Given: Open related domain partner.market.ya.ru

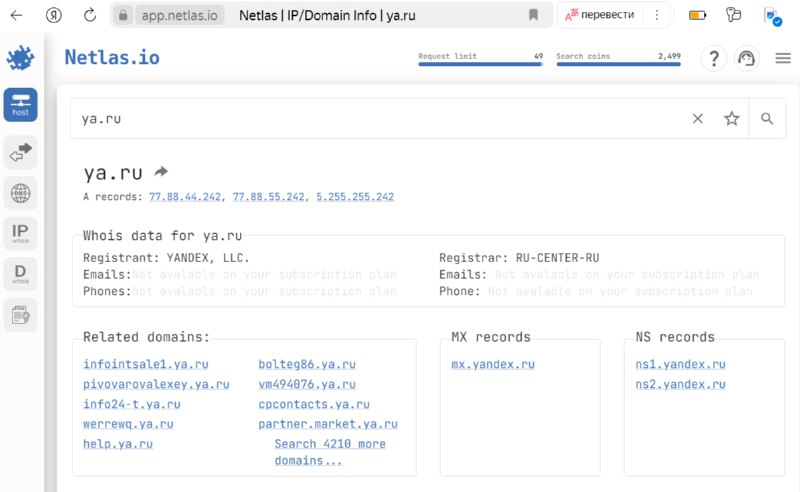Looking at the screenshot, I should click(x=328, y=424).
